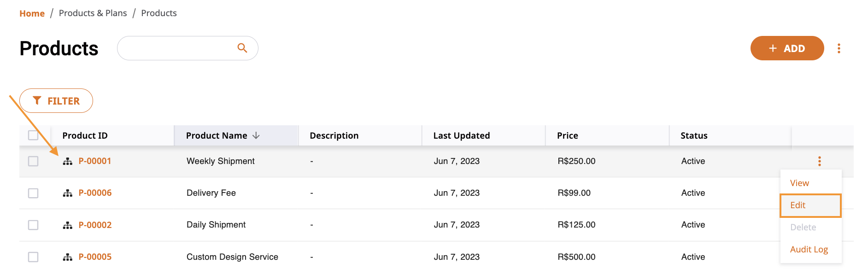
Task: Open the FILTER options
Action: [x=56, y=101]
